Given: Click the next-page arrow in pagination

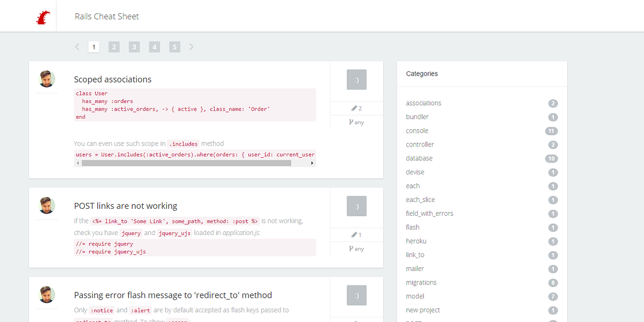Looking at the screenshot, I should tap(192, 47).
